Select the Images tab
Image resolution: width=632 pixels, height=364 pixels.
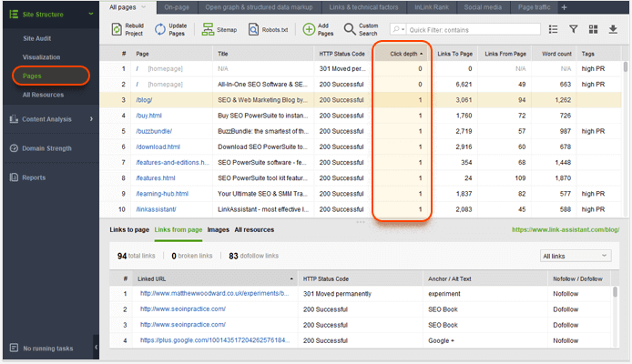point(218,229)
